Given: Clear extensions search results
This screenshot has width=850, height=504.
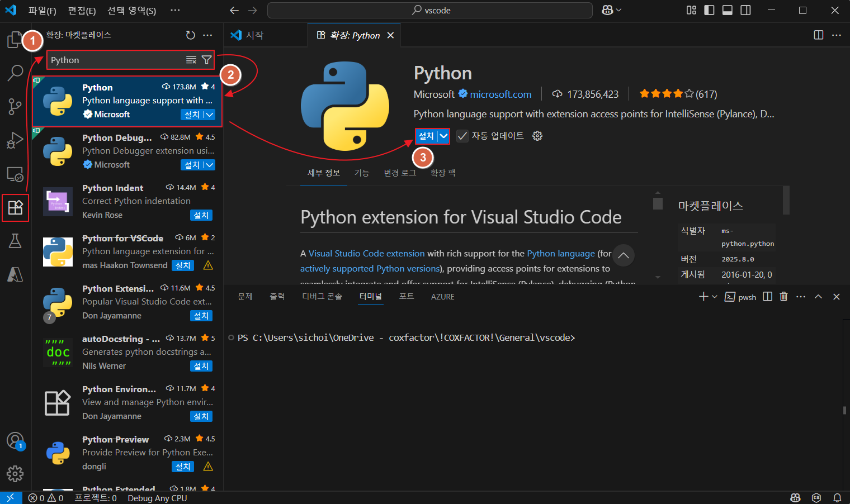Looking at the screenshot, I should (x=191, y=60).
